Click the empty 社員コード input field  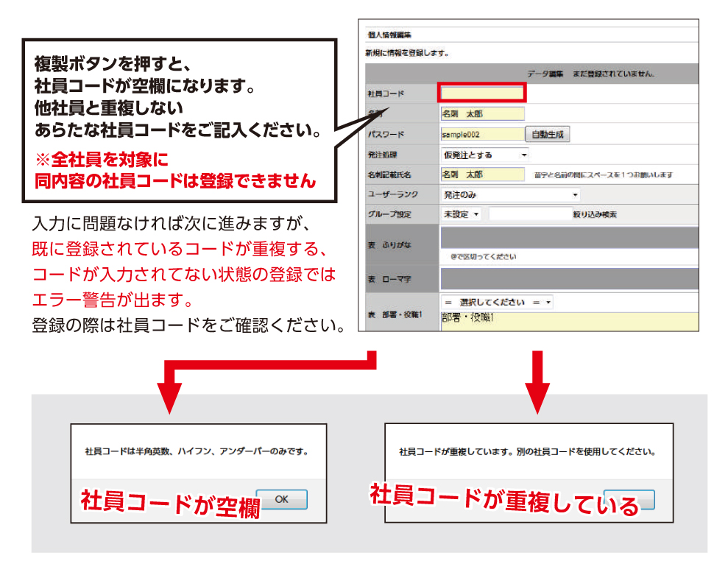(481, 93)
